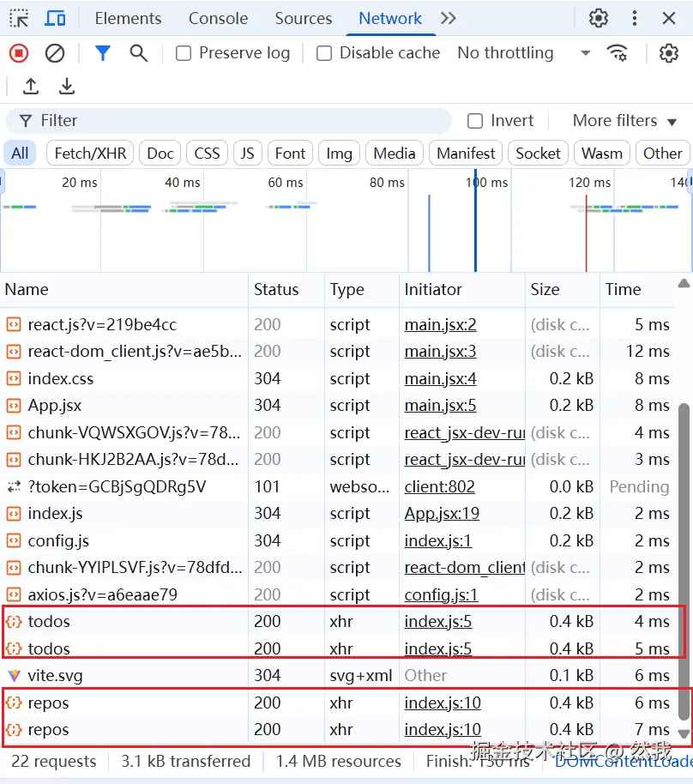Image resolution: width=693 pixels, height=784 pixels.
Task: Filter by Doc requests
Action: 160,153
